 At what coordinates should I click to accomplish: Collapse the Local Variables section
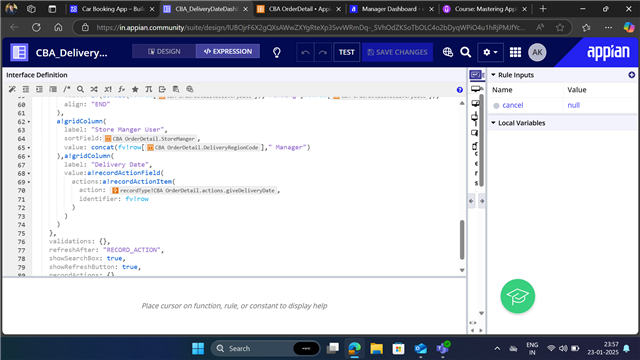point(493,123)
